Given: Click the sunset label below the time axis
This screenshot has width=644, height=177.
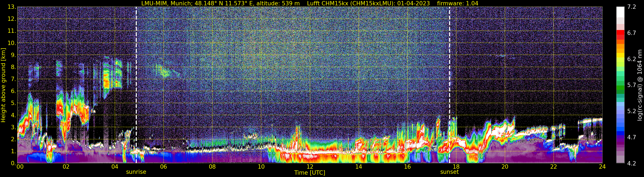Looking at the screenshot, I should click(449, 172).
